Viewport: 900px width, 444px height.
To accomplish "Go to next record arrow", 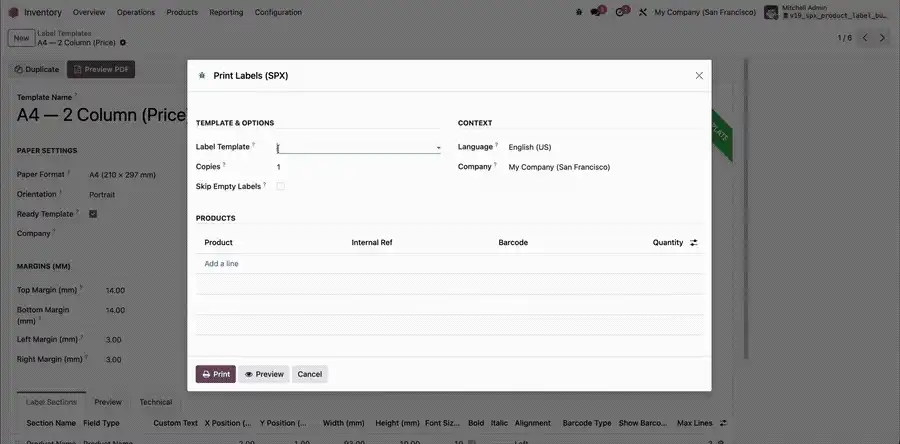I will 883,38.
